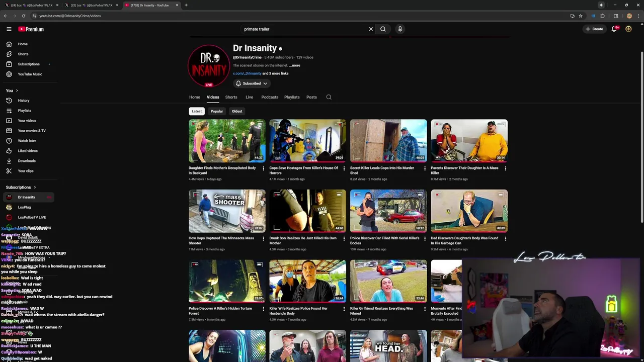Open a new browser tab with plus
This screenshot has height=362, width=644.
click(186, 5)
